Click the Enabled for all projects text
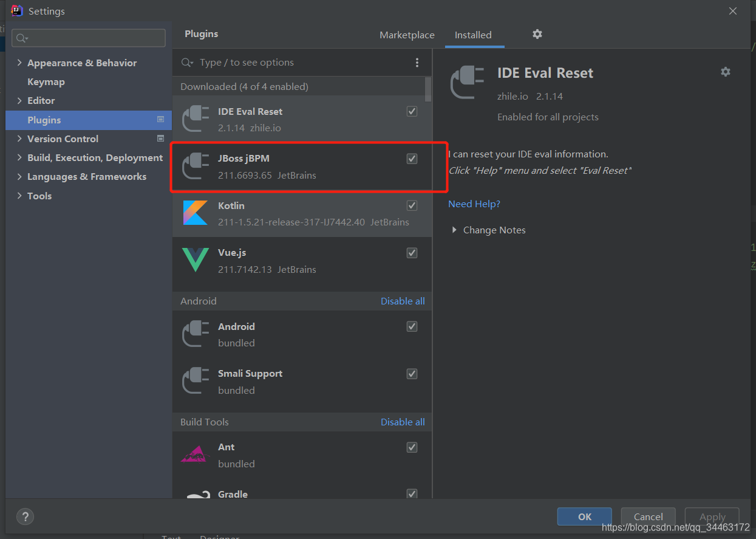 click(548, 117)
